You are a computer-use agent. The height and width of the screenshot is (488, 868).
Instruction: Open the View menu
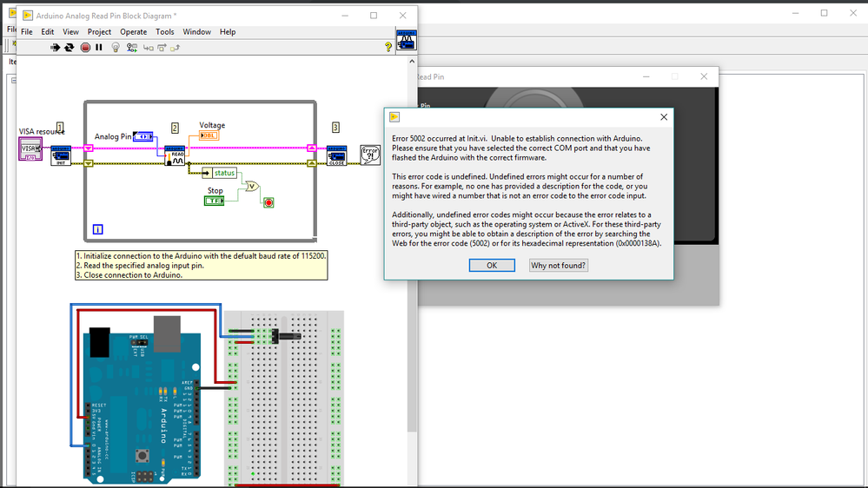point(70,32)
